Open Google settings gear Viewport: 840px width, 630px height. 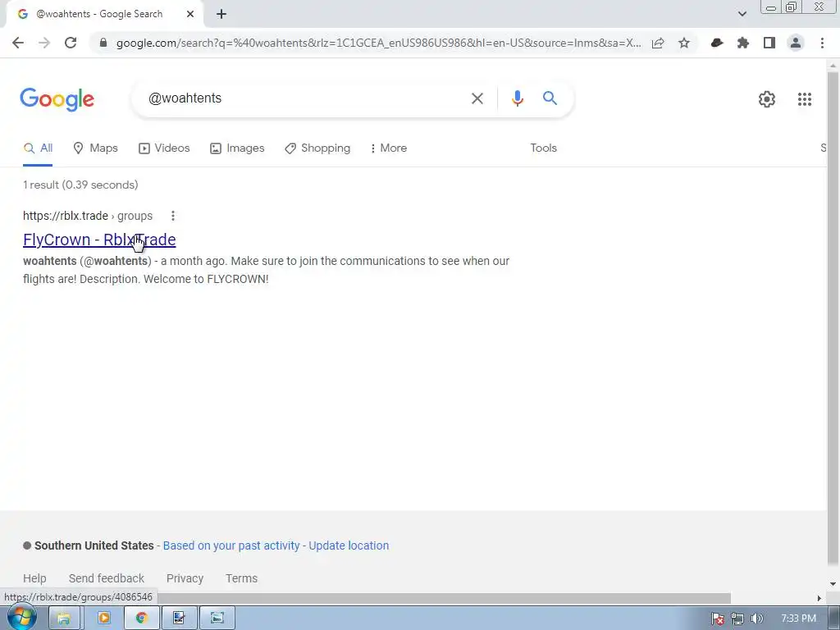click(767, 99)
